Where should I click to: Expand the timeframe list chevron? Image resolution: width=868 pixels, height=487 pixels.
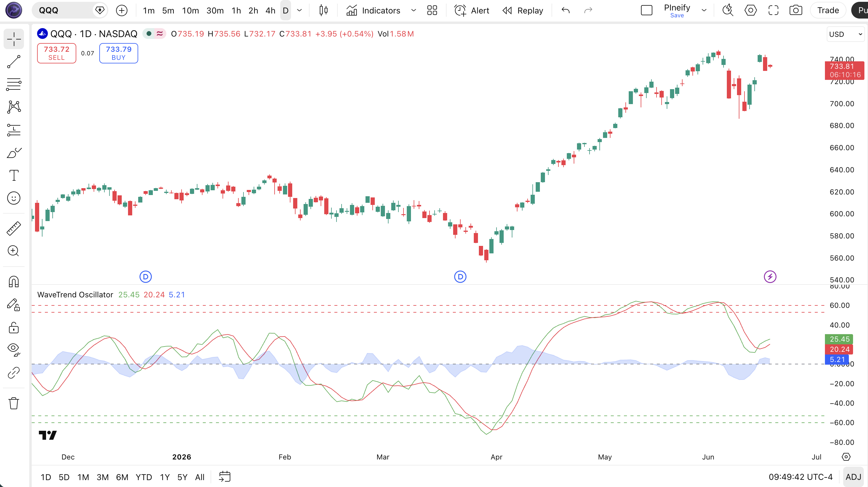pyautogui.click(x=299, y=10)
